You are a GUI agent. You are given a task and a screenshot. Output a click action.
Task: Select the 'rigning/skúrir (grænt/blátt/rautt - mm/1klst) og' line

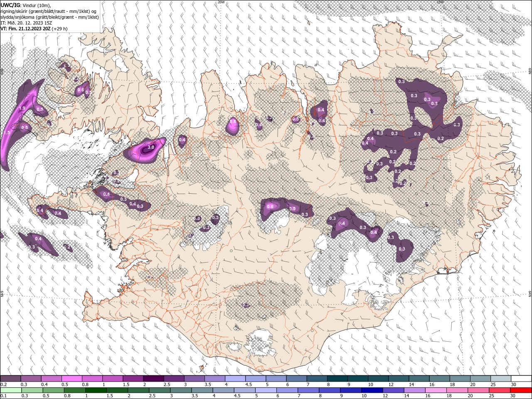pyautogui.click(x=49, y=11)
